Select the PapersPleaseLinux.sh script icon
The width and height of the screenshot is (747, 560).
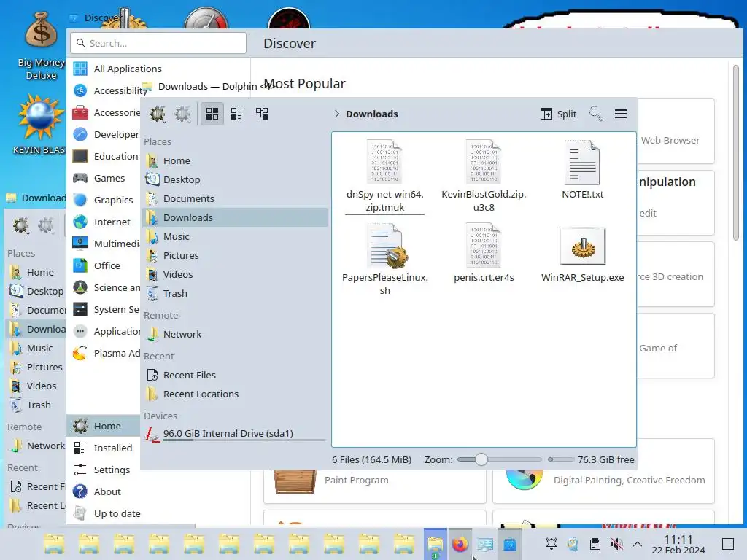tap(386, 246)
